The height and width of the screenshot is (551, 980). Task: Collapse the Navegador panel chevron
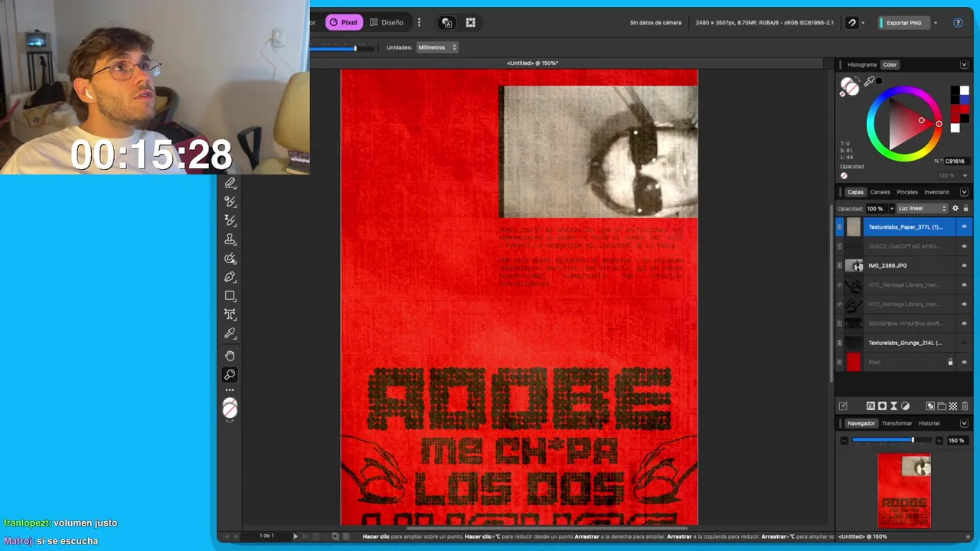pos(964,423)
